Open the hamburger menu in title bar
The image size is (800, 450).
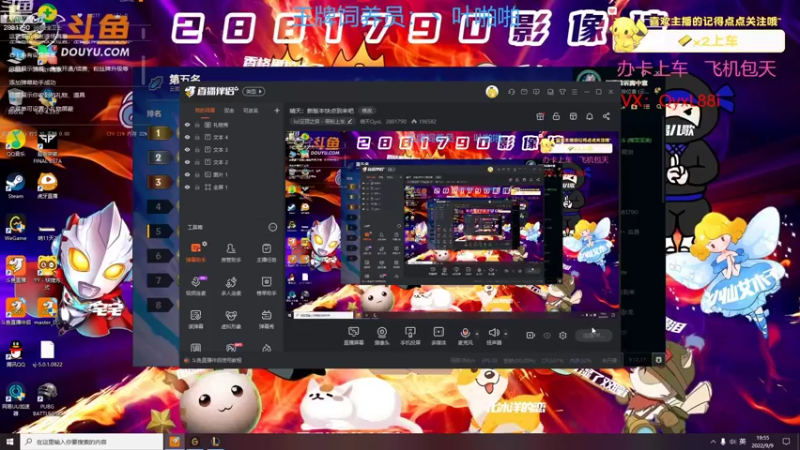(574, 92)
